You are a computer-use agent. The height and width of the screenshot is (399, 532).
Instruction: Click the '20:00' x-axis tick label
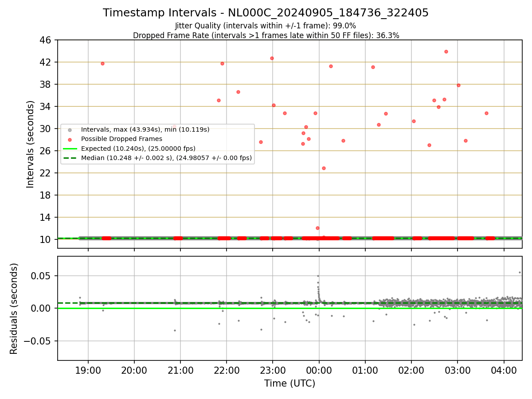click(134, 371)
